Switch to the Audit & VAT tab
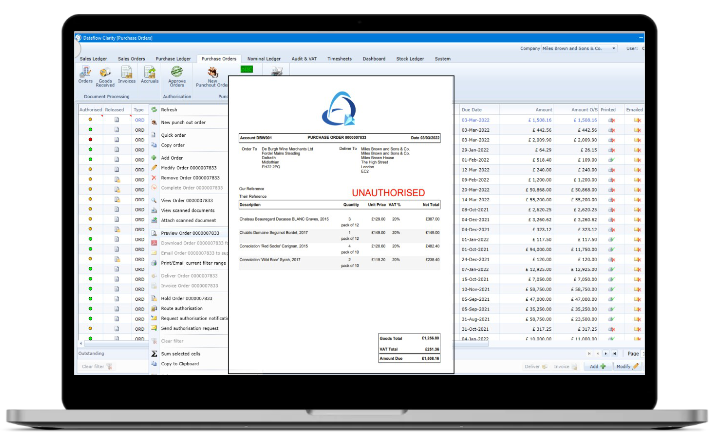 (x=304, y=59)
